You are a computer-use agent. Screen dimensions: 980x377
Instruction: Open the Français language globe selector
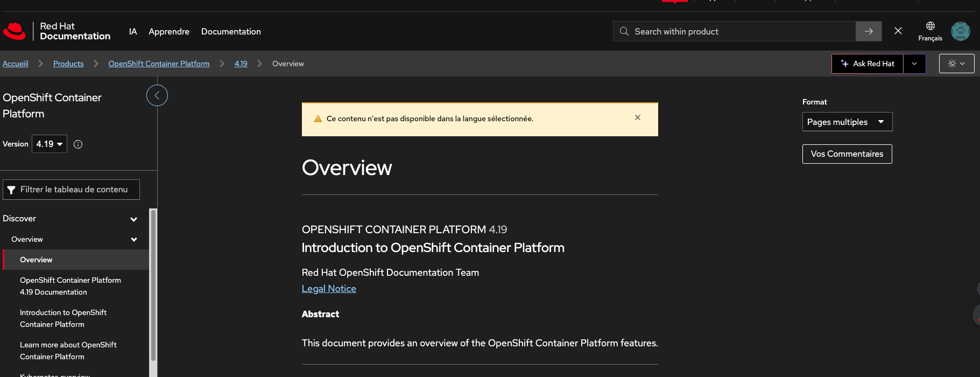coord(930,31)
